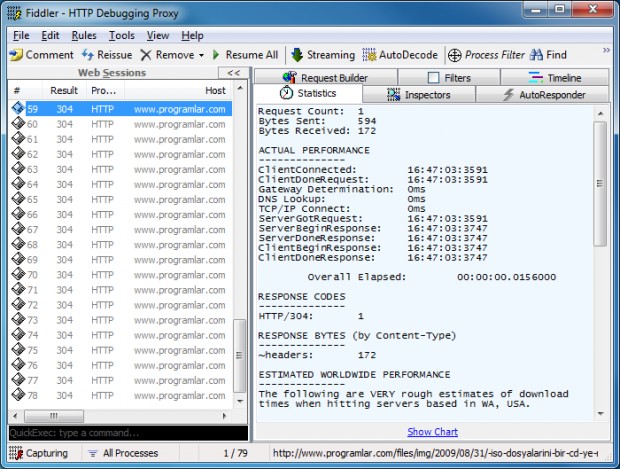
Task: Open the Rules menu
Action: (84, 36)
